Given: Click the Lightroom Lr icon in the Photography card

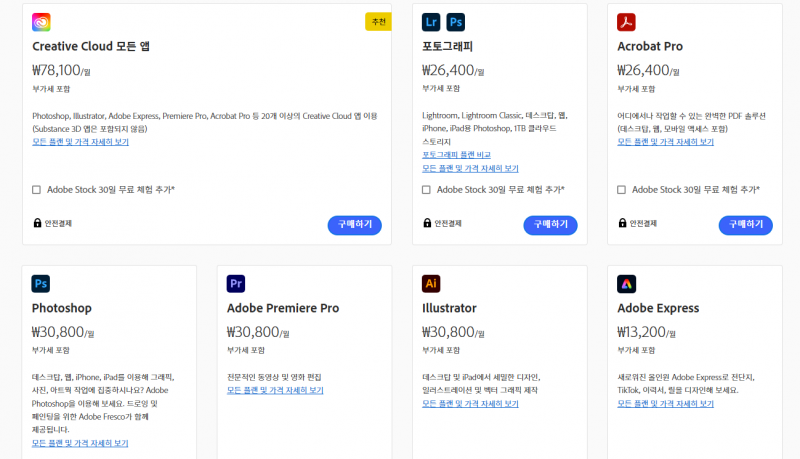Looking at the screenshot, I should [x=431, y=22].
